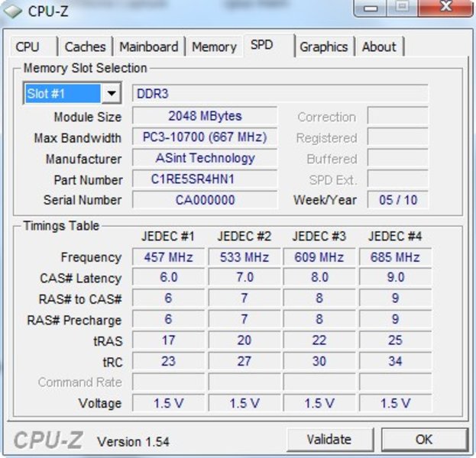Click tRC value 27
The height and width of the screenshot is (458, 476).
click(x=244, y=361)
